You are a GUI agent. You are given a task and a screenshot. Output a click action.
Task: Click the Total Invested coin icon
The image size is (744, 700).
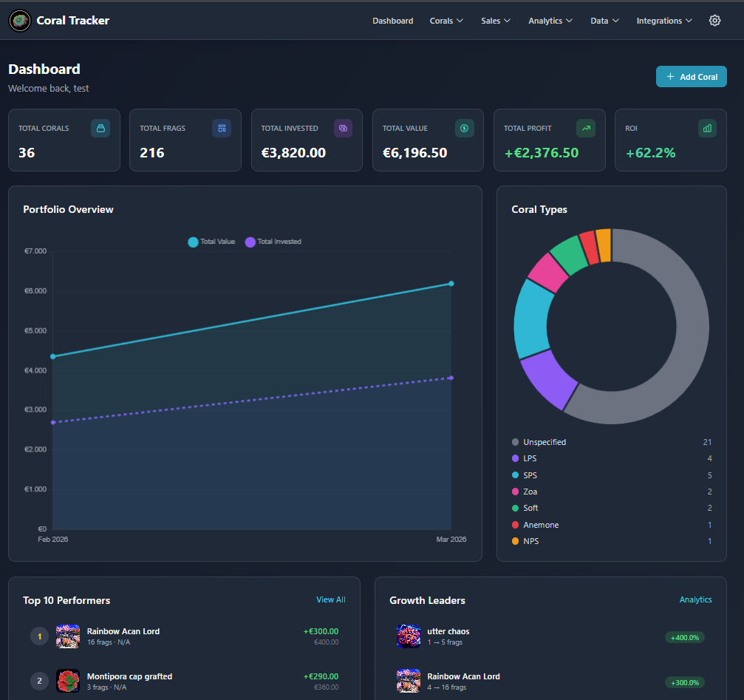pos(342,128)
